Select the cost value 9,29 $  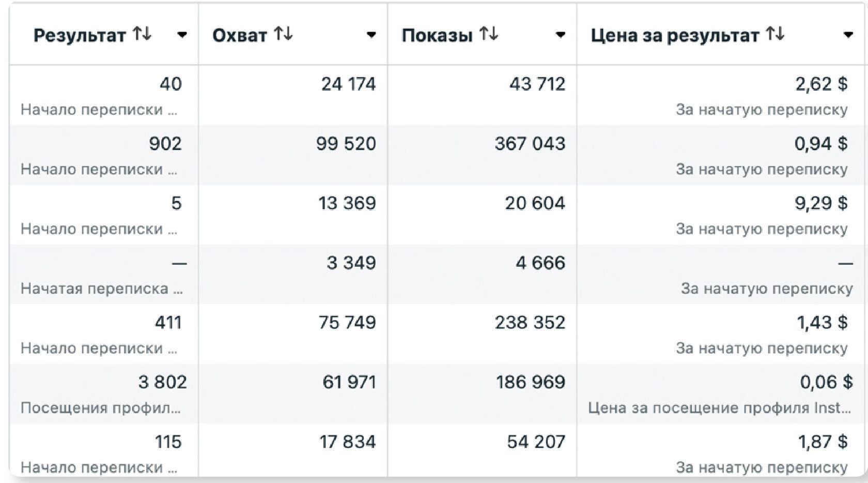click(x=821, y=203)
